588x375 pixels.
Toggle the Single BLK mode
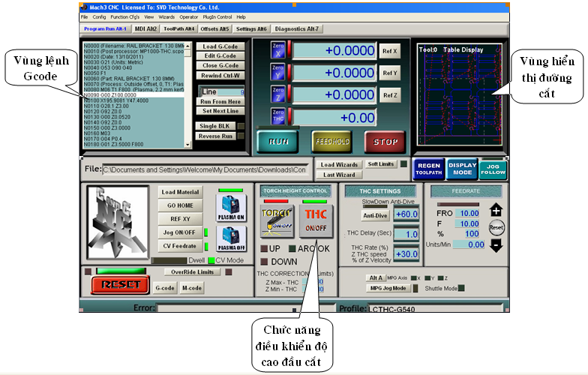coord(215,126)
